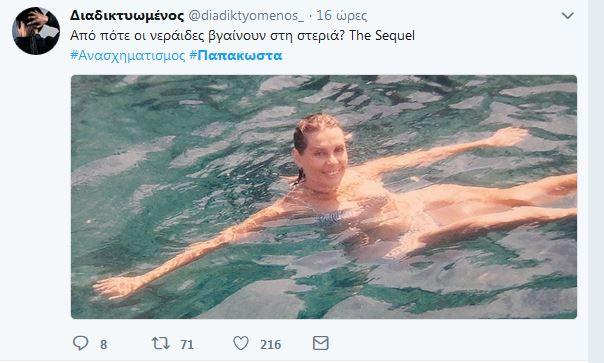Follow the #Ανασχηματισμος hashtag
The height and width of the screenshot is (363, 604).
coord(128,55)
